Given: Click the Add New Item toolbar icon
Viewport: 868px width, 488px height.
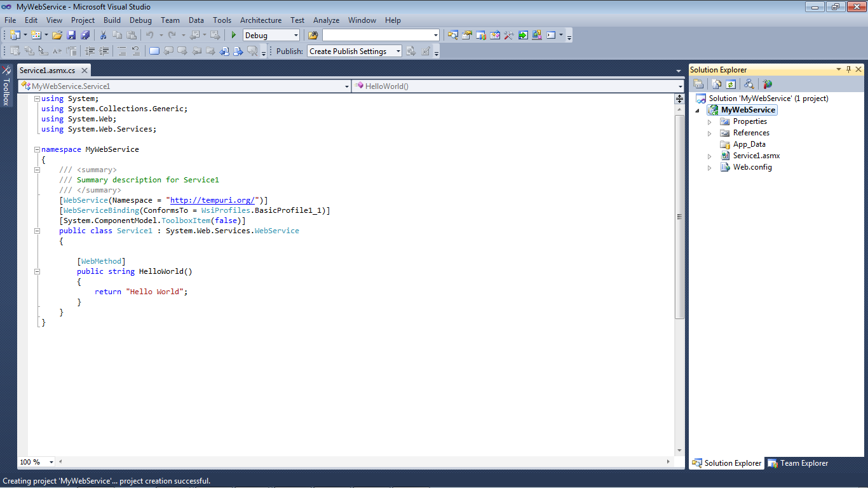Looking at the screenshot, I should pos(36,35).
